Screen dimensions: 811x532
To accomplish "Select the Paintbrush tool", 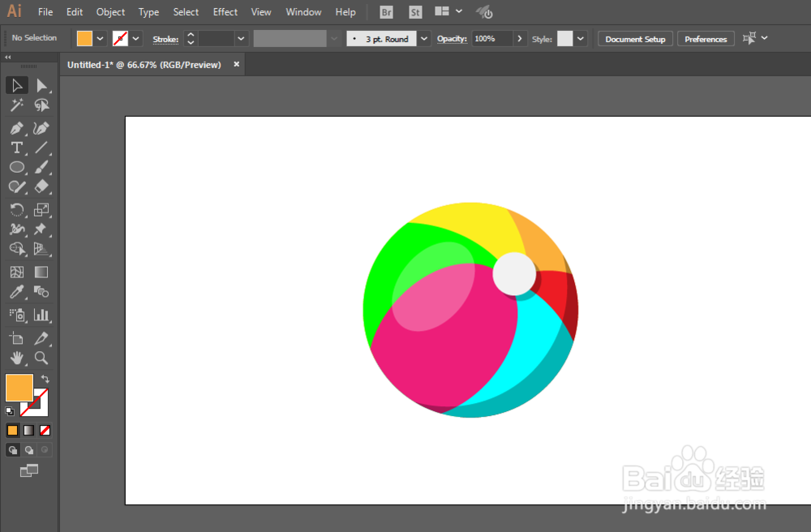I will pyautogui.click(x=41, y=167).
